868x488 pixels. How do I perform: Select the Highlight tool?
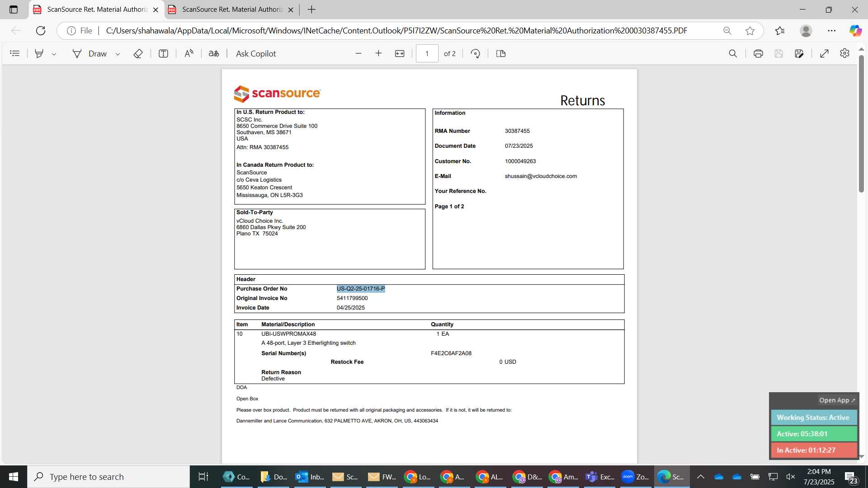point(39,53)
